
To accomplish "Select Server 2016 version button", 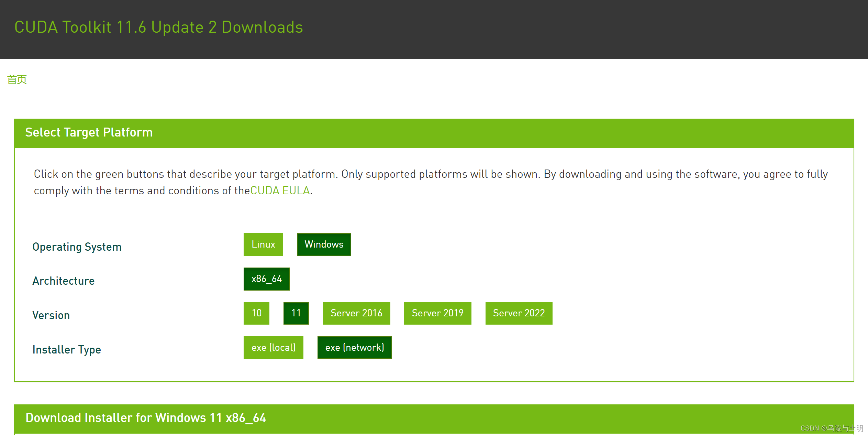I will 355,314.
